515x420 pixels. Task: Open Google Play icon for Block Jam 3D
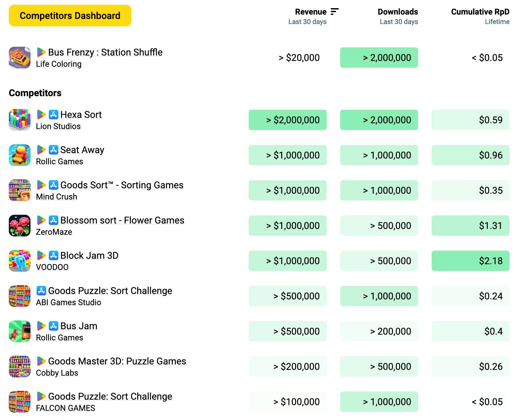41,255
